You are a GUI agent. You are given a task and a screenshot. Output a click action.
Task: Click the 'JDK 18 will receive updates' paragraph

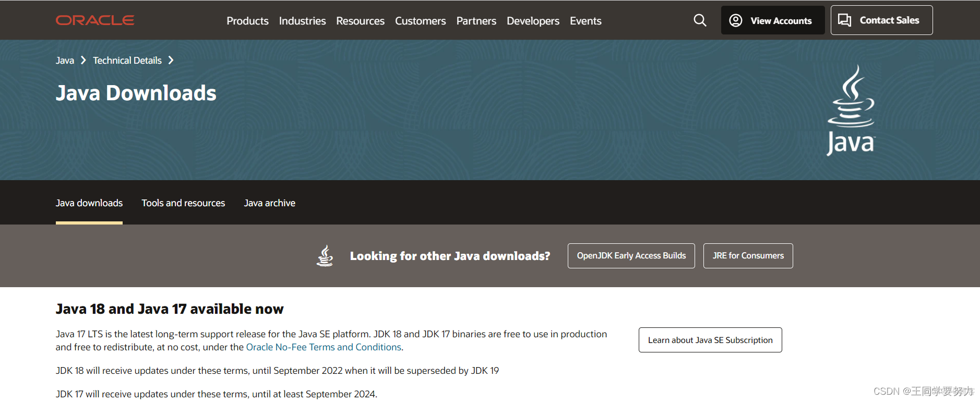277,371
